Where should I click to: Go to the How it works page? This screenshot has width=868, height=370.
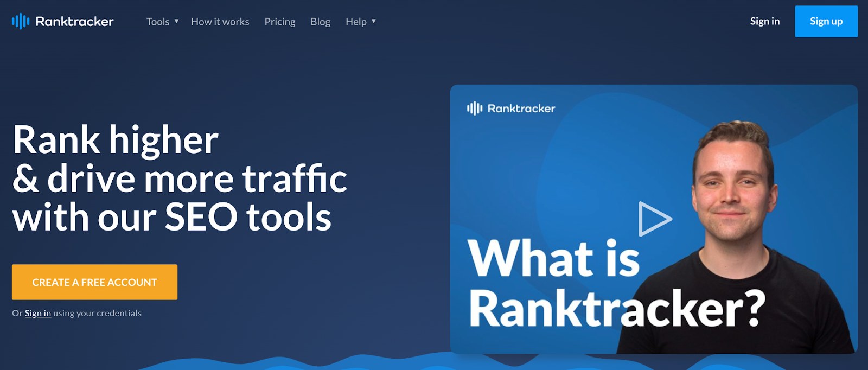220,22
